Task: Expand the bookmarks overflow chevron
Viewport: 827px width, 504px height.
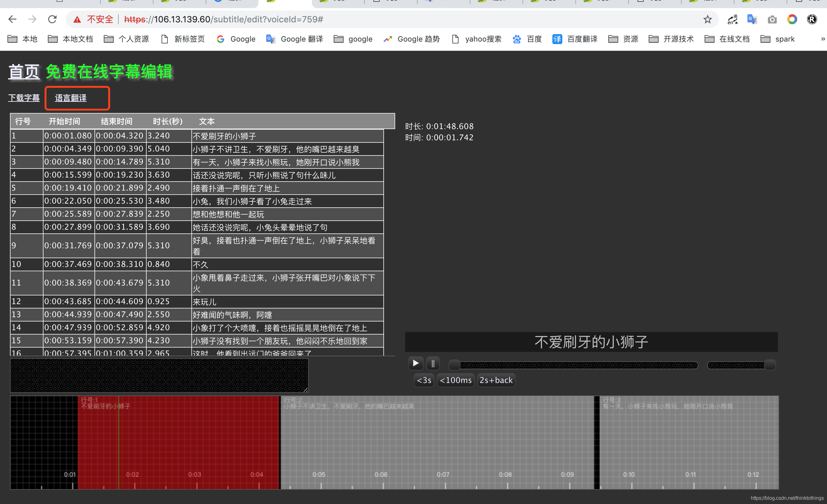Action: (823, 39)
